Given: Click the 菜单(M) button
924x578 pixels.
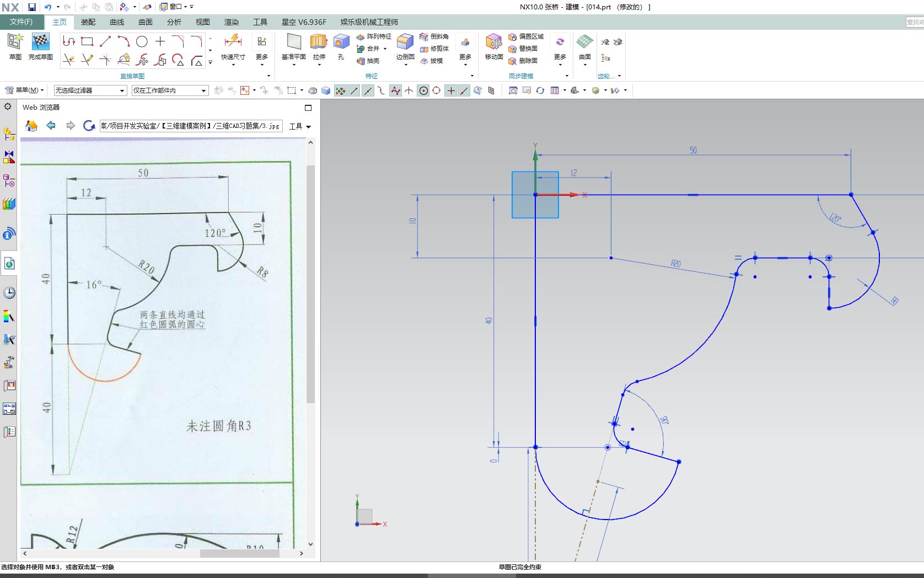Looking at the screenshot, I should (24, 90).
